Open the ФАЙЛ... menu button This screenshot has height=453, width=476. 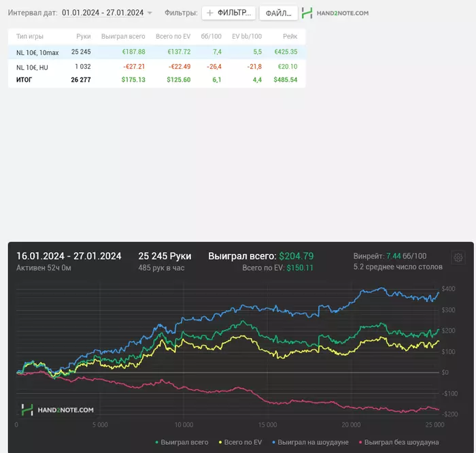pos(278,13)
